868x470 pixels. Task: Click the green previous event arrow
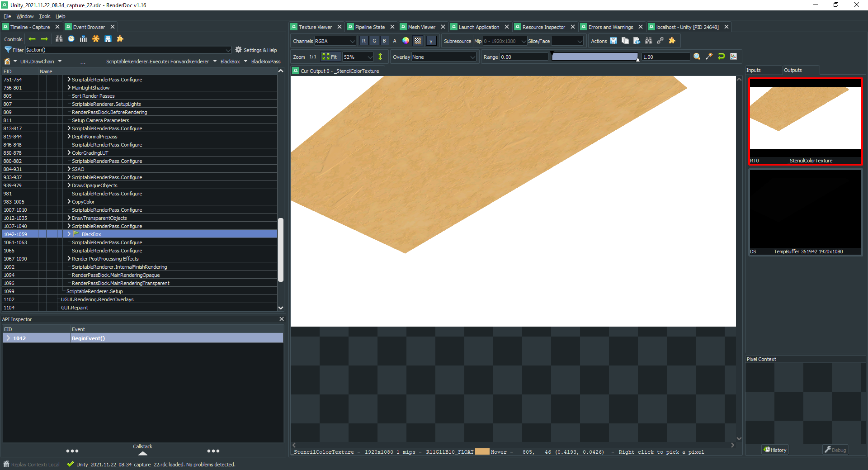(32, 39)
